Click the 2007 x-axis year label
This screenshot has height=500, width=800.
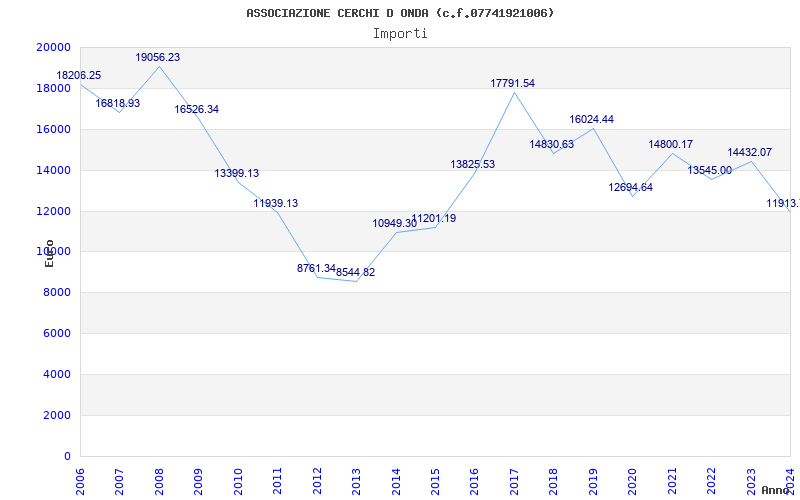pyautogui.click(x=119, y=481)
